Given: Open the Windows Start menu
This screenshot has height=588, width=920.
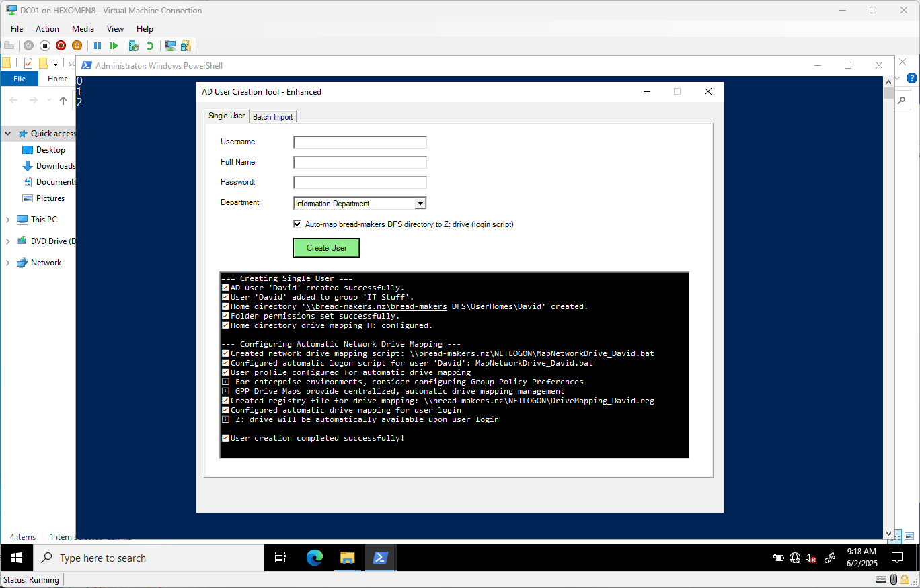Looking at the screenshot, I should (x=17, y=558).
